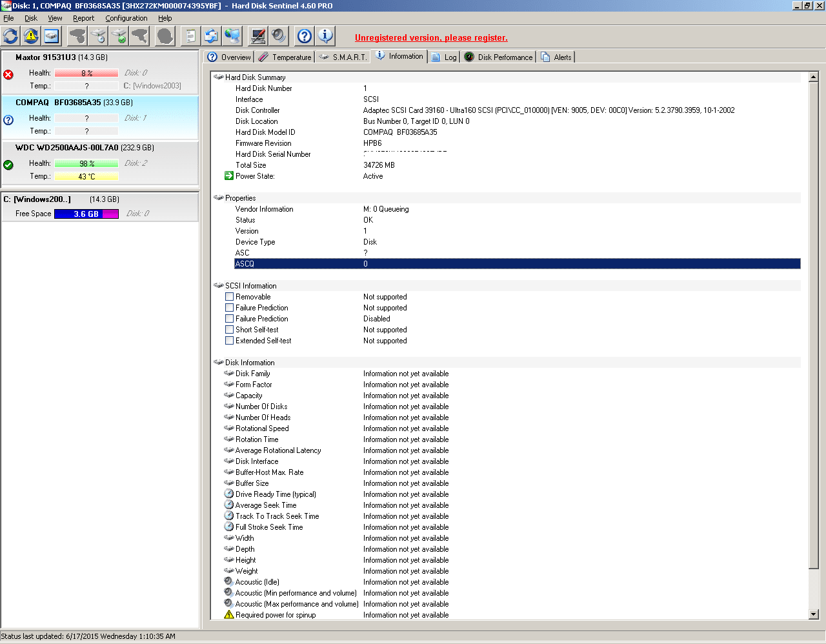The height and width of the screenshot is (644, 826).
Task: Click the yellow 43 °C temperature bar
Action: tap(86, 176)
